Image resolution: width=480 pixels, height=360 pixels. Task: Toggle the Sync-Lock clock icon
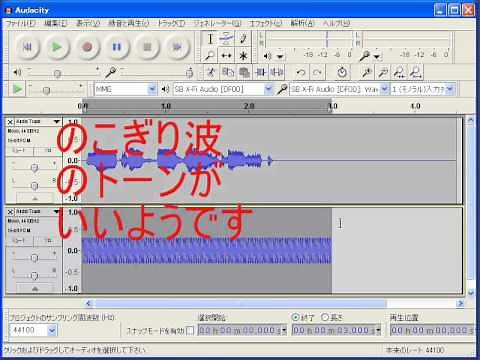tap(342, 72)
